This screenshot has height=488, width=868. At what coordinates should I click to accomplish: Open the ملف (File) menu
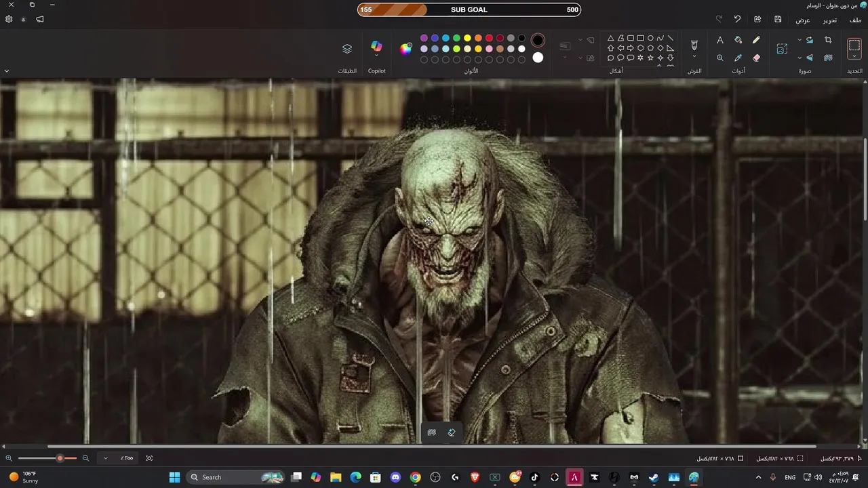(856, 20)
